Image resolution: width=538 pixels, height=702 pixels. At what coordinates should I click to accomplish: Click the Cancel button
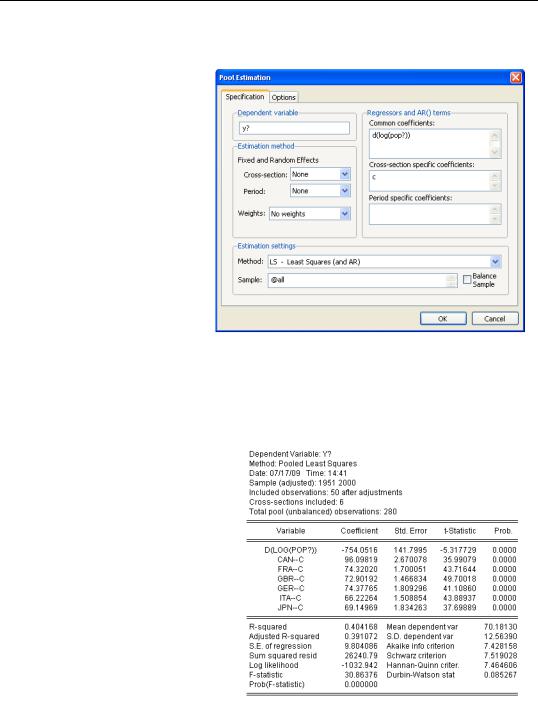click(x=495, y=318)
